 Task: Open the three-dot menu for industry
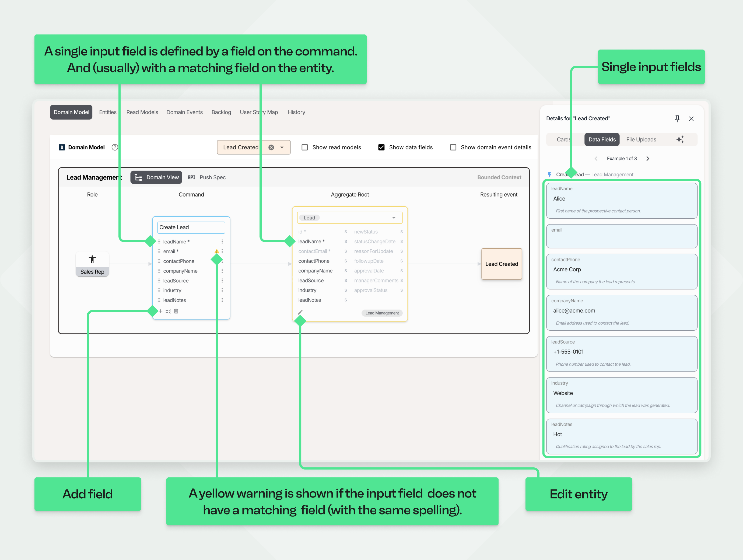(x=222, y=290)
